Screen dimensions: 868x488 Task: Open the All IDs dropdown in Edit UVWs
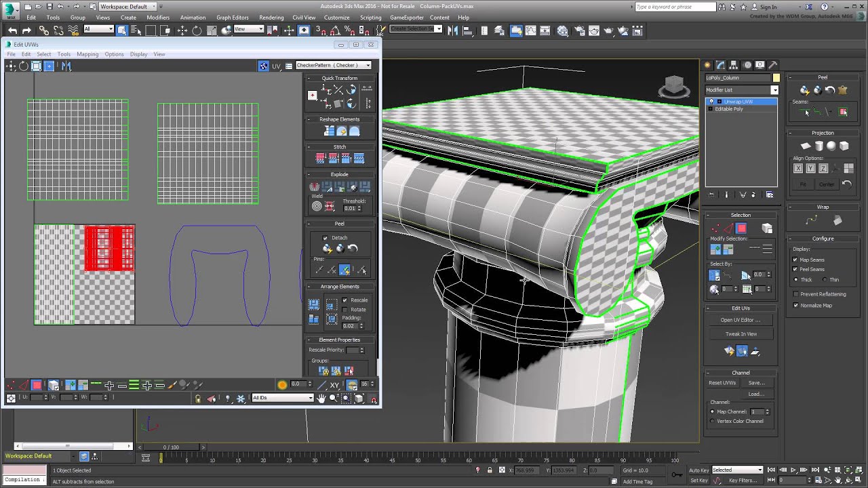(282, 398)
